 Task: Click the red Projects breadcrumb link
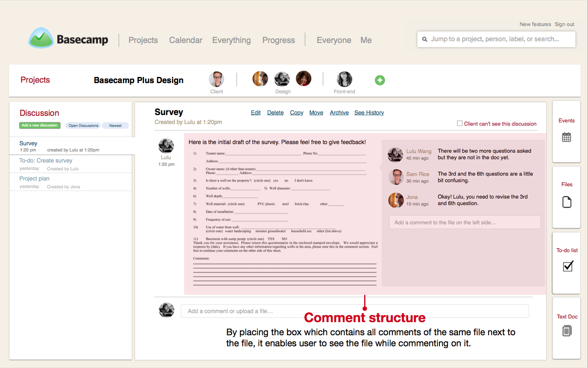click(x=35, y=80)
